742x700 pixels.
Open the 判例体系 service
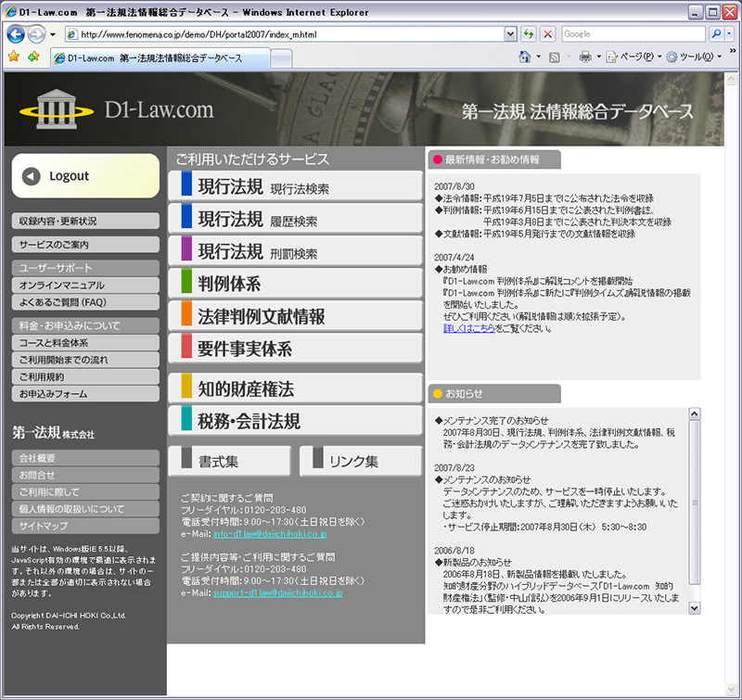pyautogui.click(x=295, y=284)
